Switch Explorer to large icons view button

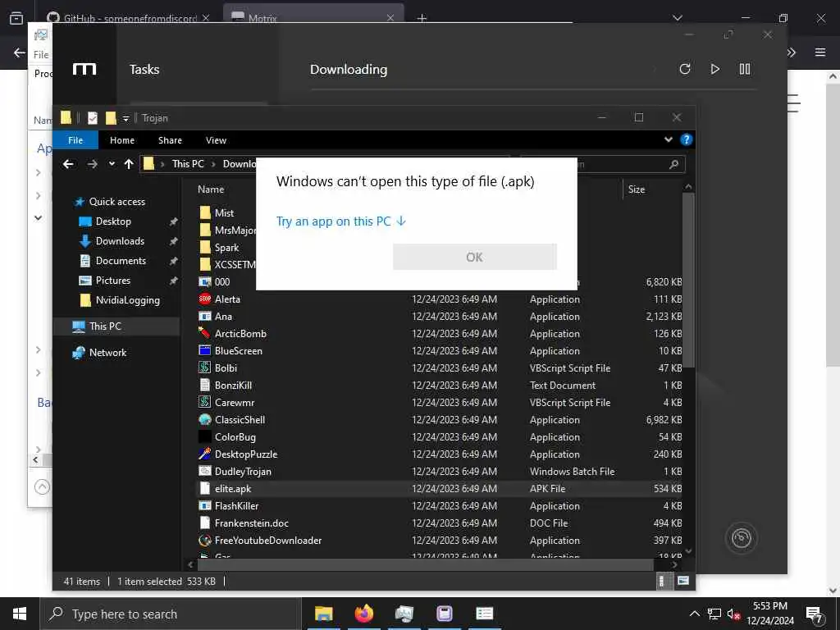pyautogui.click(x=682, y=581)
